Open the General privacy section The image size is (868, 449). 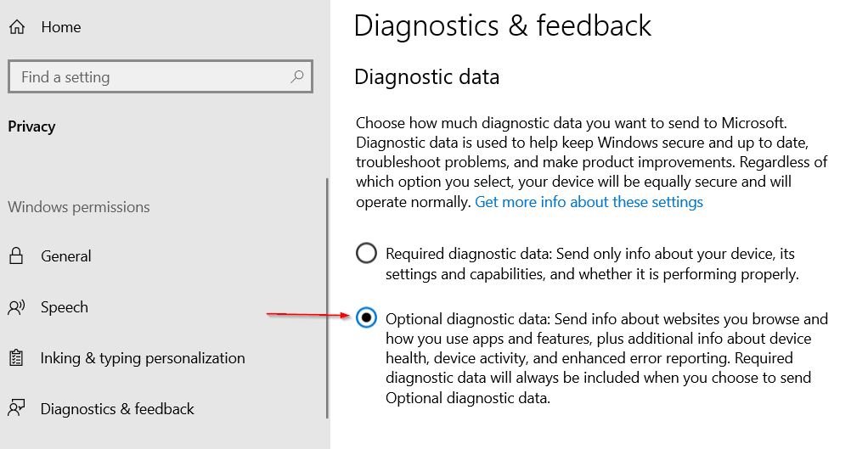[66, 256]
